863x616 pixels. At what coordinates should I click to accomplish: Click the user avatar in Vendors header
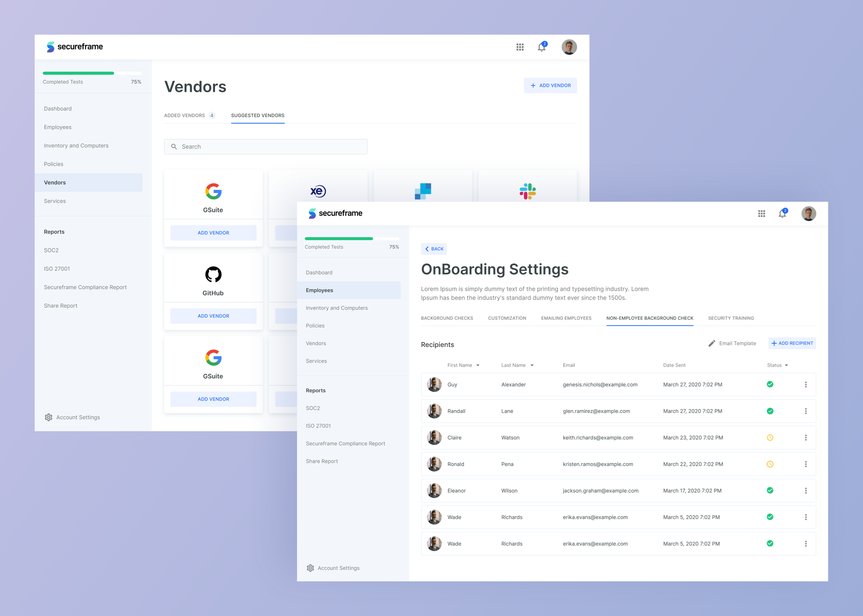(x=569, y=47)
